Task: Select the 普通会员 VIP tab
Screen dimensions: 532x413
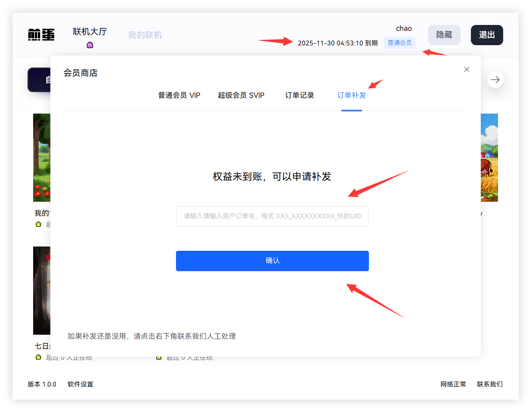Action: tap(179, 95)
